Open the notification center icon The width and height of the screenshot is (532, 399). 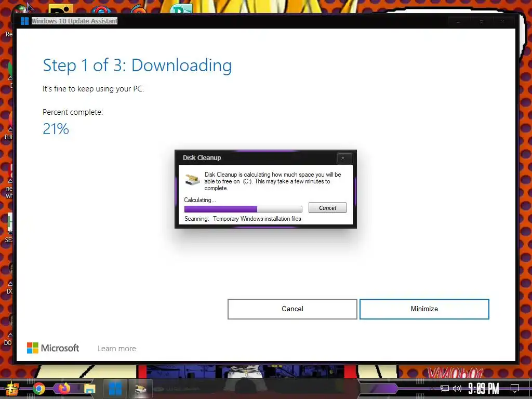pyautogui.click(x=515, y=389)
